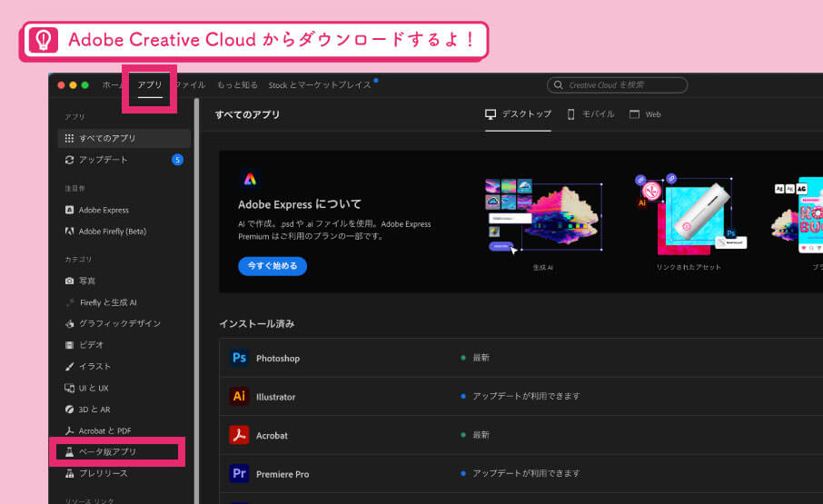The height and width of the screenshot is (504, 823).
Task: Click the Illustrator name in installed list
Action: [x=275, y=397]
